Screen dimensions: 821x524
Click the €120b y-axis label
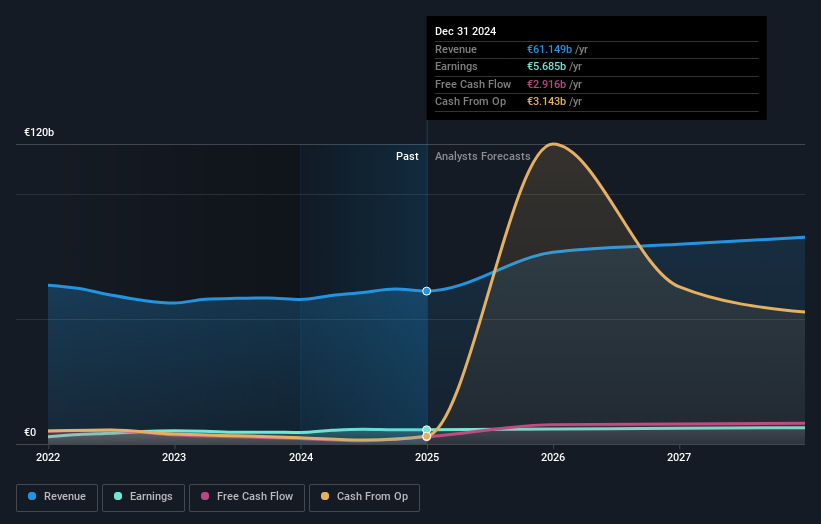39,132
